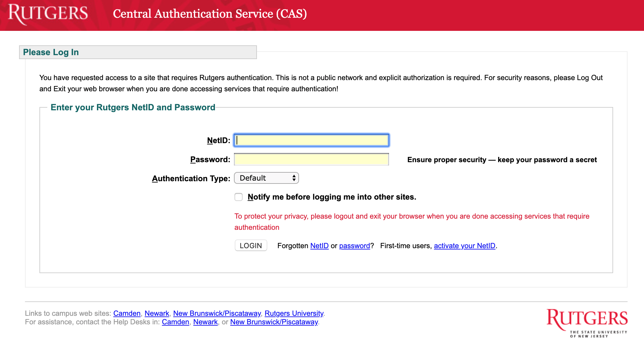Click the activate your NetID link
Screen dimensions: 644x346
464,246
